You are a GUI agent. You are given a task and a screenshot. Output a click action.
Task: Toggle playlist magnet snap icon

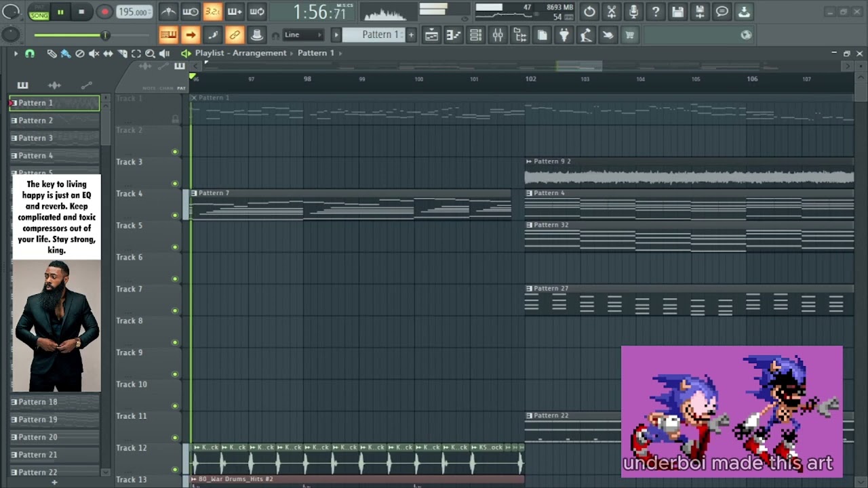coord(29,54)
